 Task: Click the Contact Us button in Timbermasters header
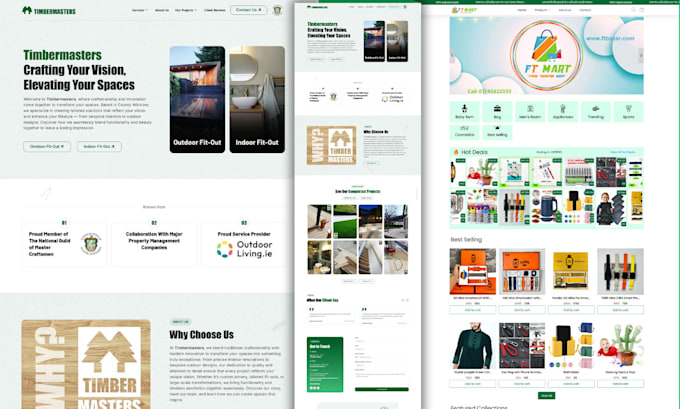pos(248,10)
